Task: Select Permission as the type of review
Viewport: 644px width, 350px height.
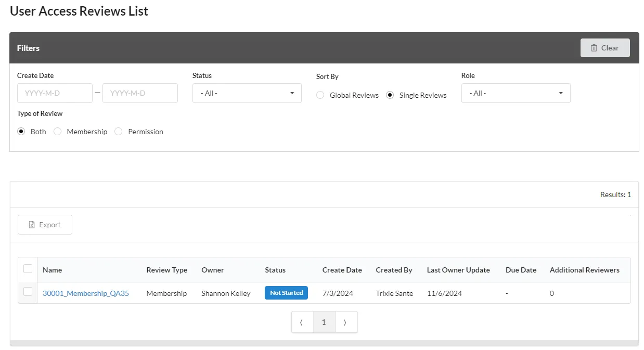Action: (119, 132)
